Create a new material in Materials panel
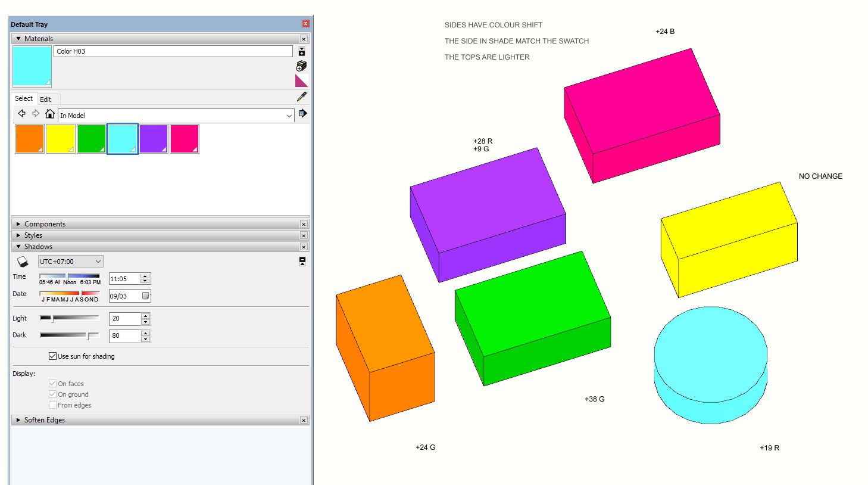 click(301, 66)
